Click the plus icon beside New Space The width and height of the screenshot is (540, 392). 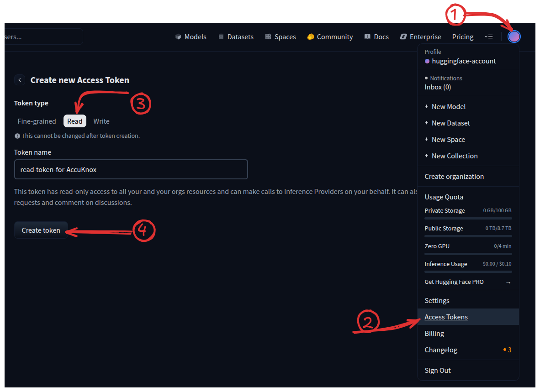coord(426,139)
